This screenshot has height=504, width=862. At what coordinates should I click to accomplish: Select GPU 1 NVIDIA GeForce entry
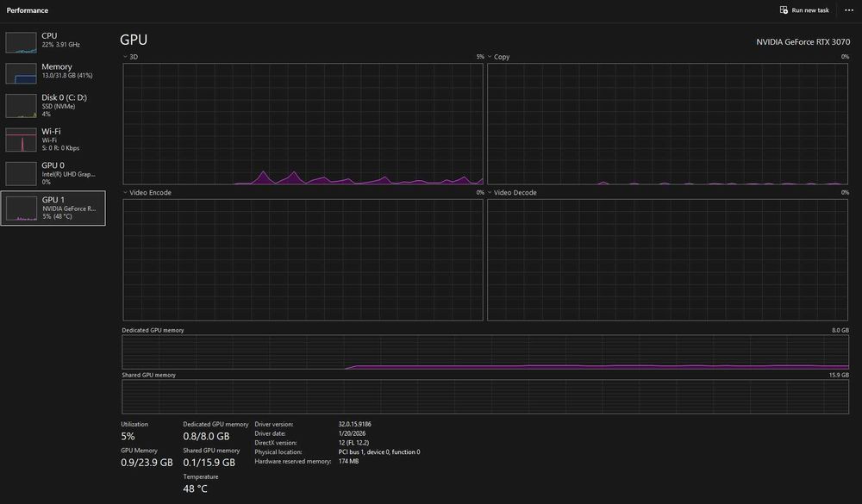tap(53, 208)
